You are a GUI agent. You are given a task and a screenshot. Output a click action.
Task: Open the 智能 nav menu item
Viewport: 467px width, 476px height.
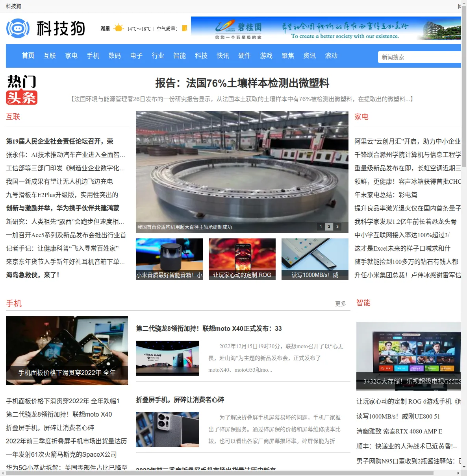tap(180, 56)
